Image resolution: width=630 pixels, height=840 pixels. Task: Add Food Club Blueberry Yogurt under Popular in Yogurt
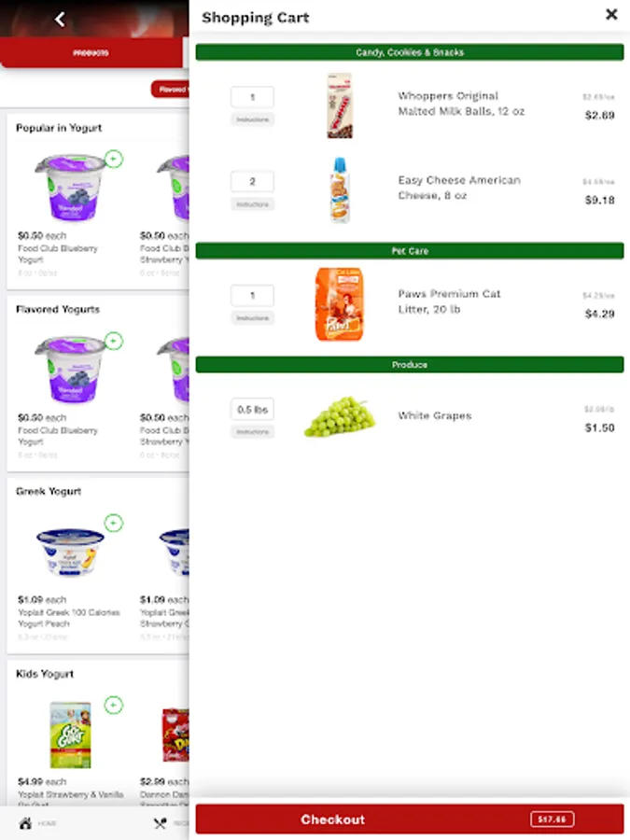click(114, 159)
